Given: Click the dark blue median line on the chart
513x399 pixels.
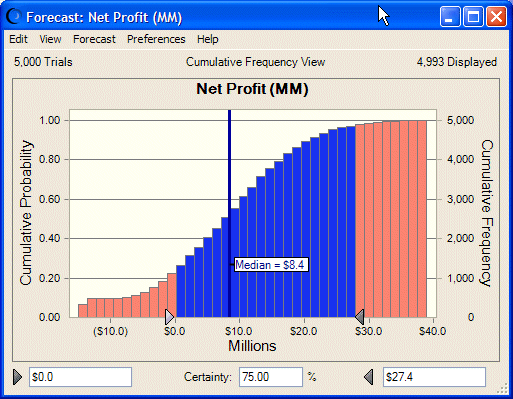Looking at the screenshot, I should (x=229, y=213).
